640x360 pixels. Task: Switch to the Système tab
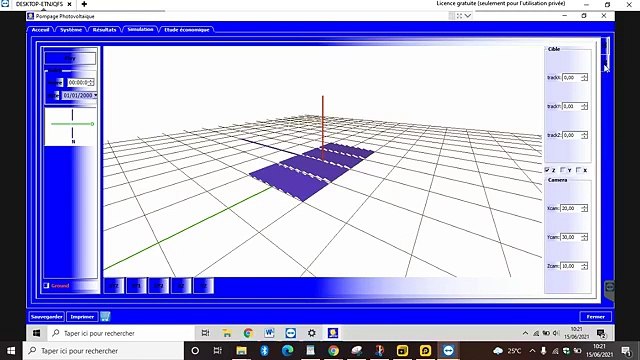coord(71,30)
